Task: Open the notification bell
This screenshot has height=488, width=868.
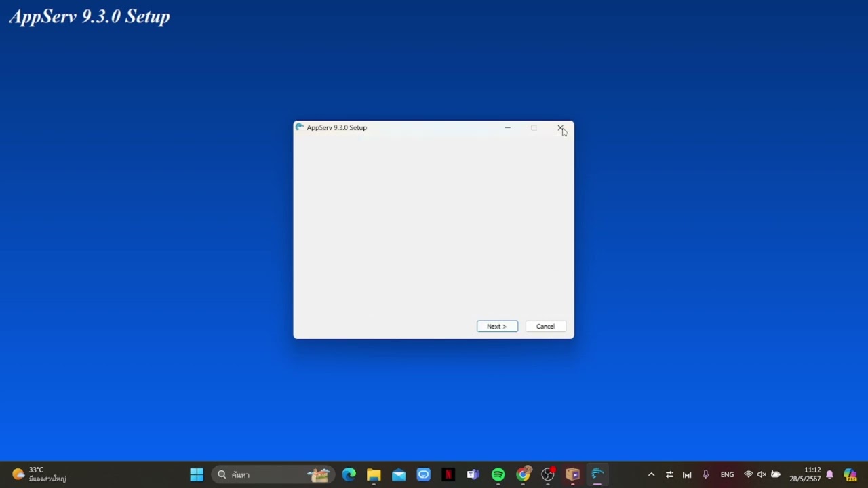Action: coord(829,474)
